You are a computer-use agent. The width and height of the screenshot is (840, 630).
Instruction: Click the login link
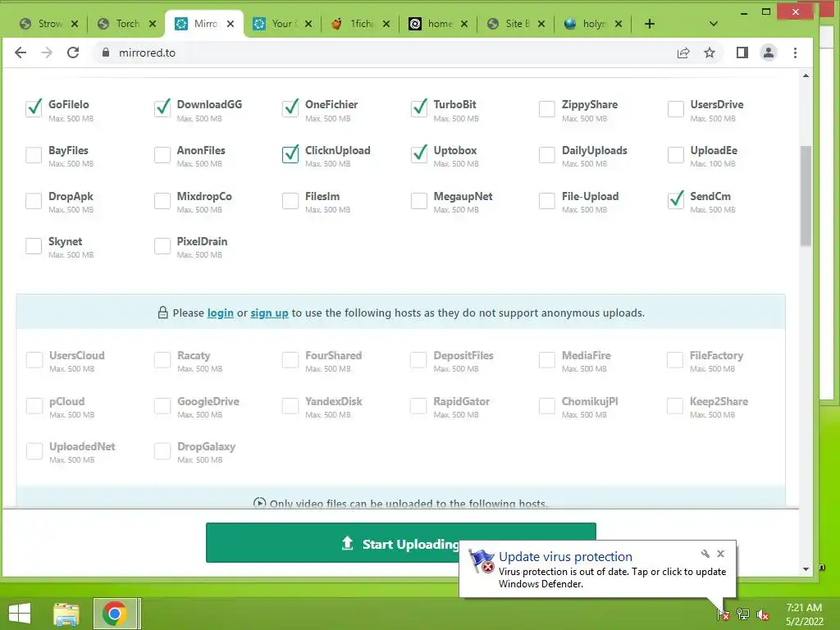pyautogui.click(x=220, y=313)
